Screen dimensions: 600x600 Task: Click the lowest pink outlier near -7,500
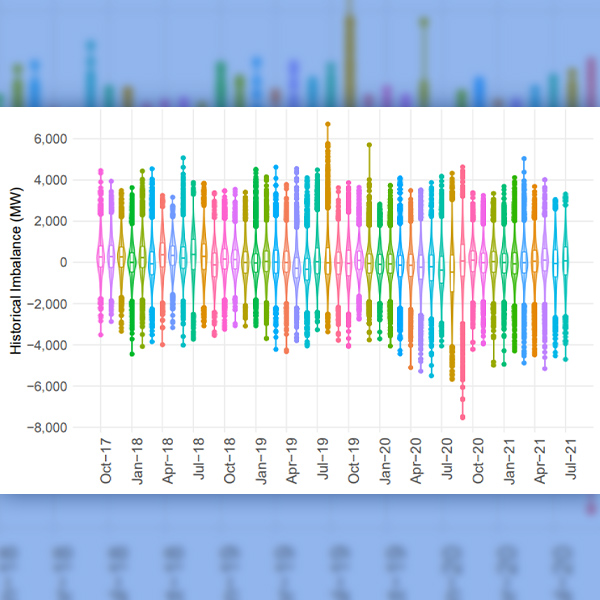[x=463, y=417]
